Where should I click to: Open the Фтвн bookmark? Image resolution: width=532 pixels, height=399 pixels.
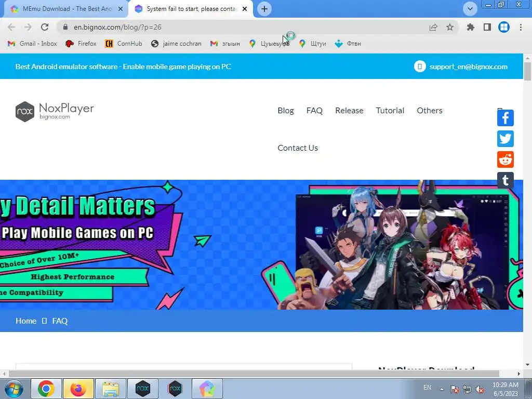(348, 44)
